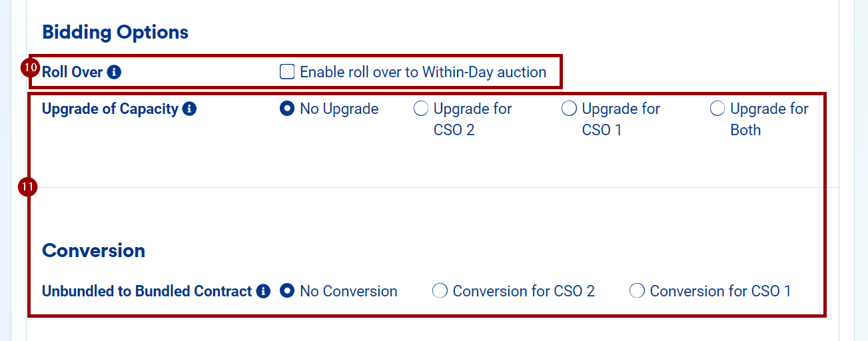Click the Unbundled to Bundled Contract label

(147, 291)
